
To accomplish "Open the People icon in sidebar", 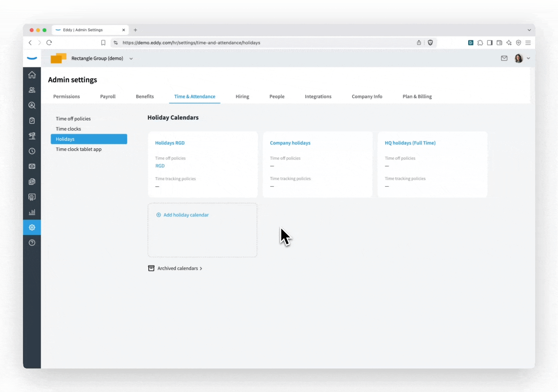I will point(32,90).
